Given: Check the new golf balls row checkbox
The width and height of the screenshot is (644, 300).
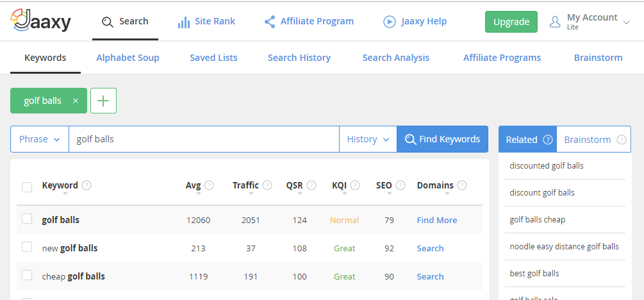Looking at the screenshot, I should [27, 247].
